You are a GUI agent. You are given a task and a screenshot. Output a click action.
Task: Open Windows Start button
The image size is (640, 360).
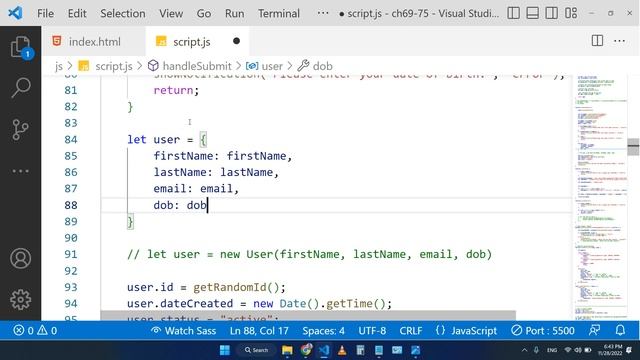[x=225, y=350]
